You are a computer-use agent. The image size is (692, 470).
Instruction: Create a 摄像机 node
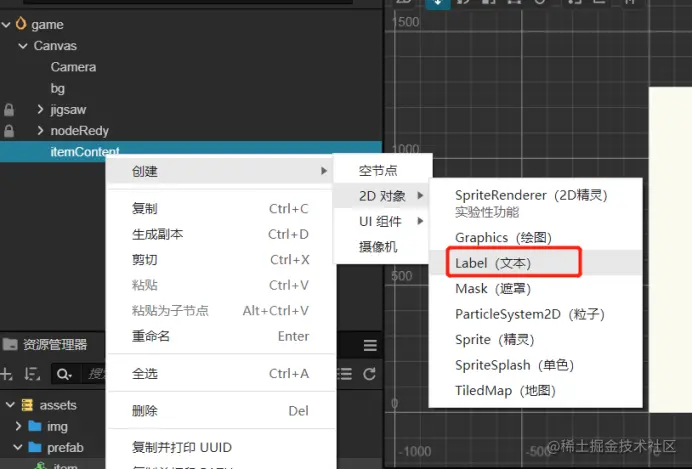[x=382, y=247]
